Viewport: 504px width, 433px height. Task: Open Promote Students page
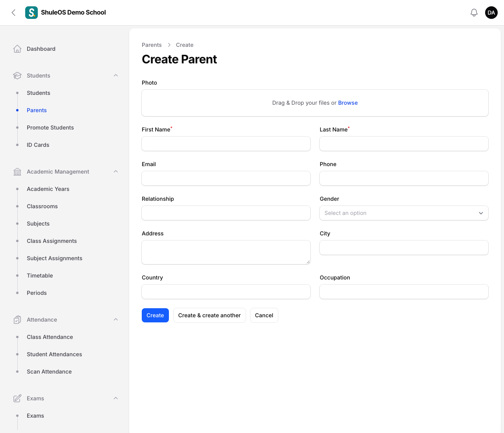[x=50, y=128]
